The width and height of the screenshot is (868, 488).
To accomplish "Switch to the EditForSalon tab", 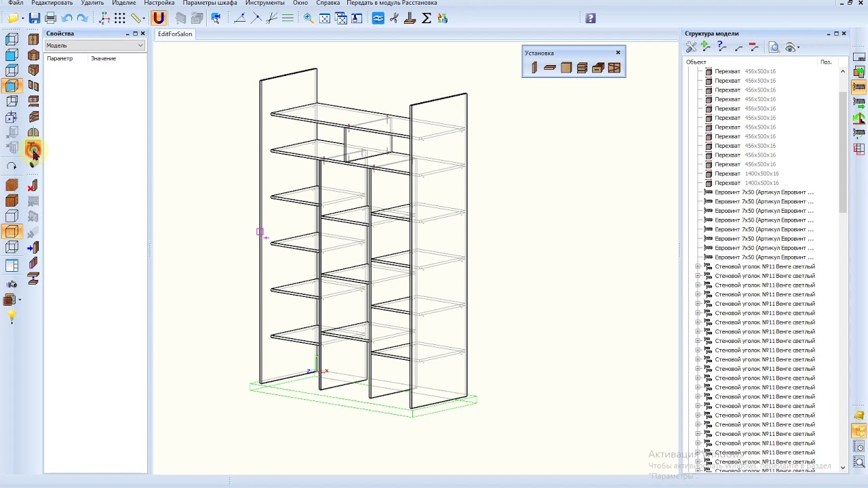I will pos(175,34).
